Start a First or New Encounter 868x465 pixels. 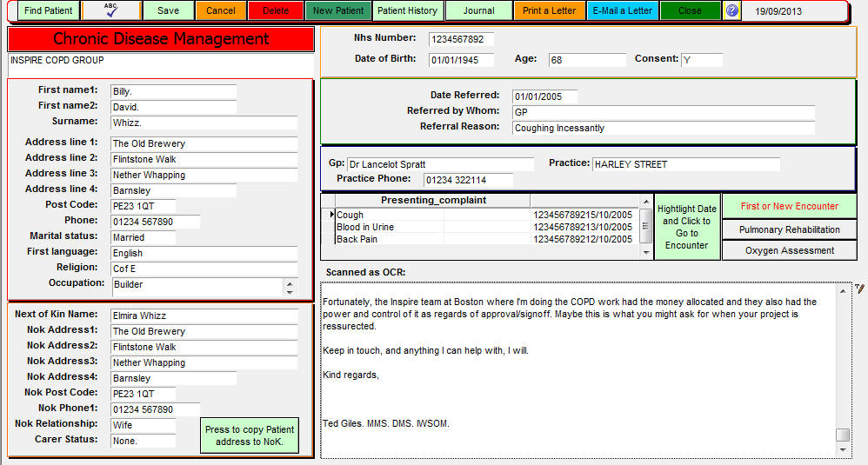click(789, 206)
